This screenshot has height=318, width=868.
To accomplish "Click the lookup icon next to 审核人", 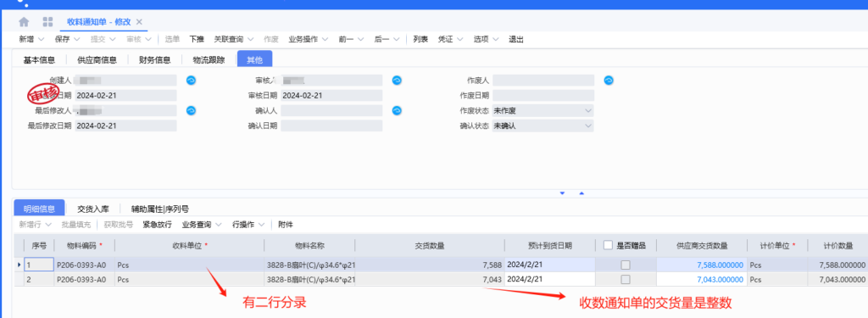I will click(x=397, y=81).
